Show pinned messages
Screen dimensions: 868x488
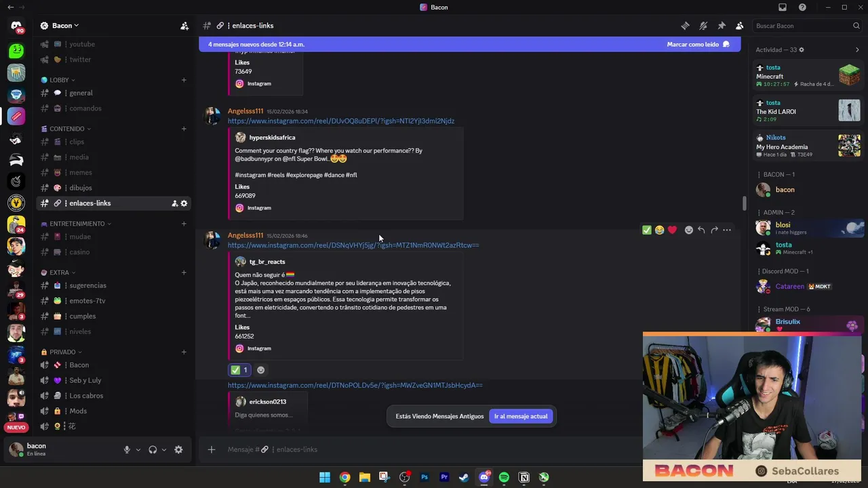[x=722, y=26]
